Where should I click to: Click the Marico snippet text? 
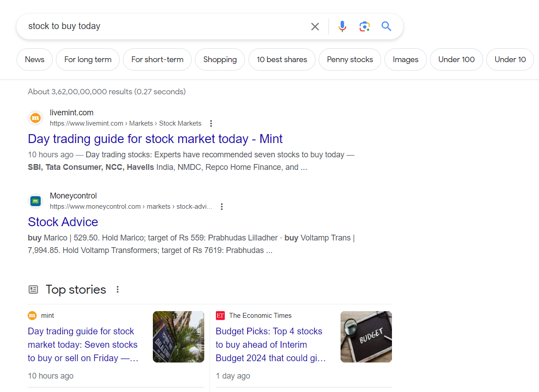[x=191, y=244]
